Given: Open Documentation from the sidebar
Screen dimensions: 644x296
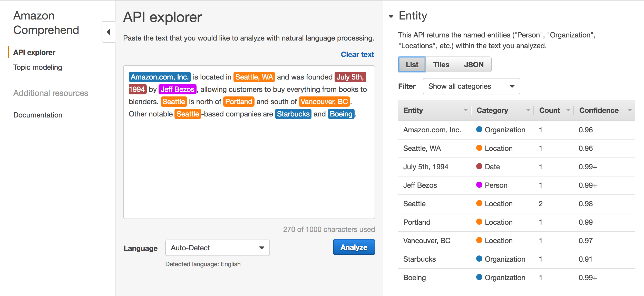Looking at the screenshot, I should (x=37, y=115).
